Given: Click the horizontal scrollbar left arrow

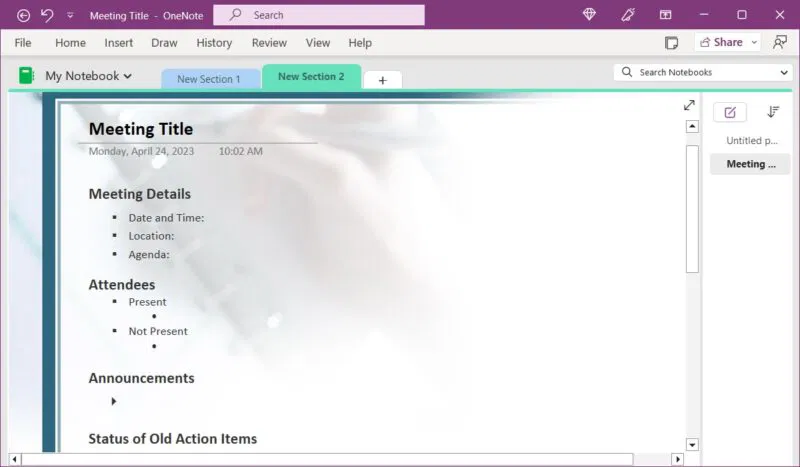Looking at the screenshot, I should 14,459.
